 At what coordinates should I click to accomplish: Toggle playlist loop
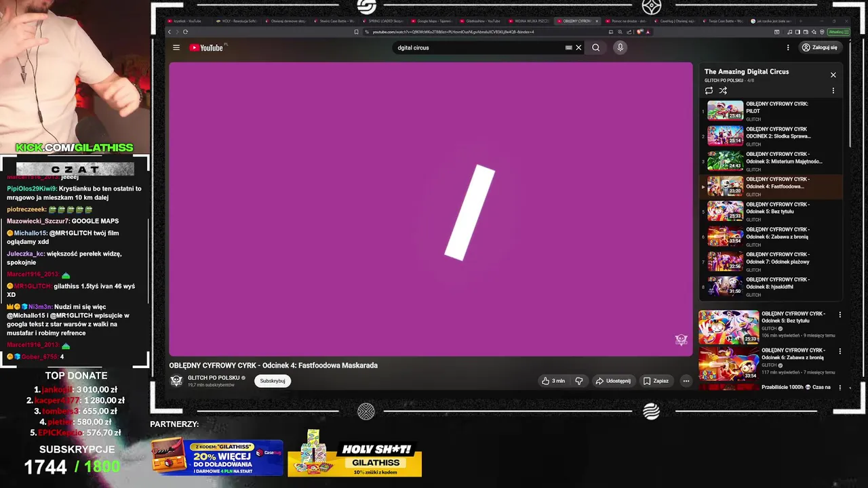click(x=709, y=90)
